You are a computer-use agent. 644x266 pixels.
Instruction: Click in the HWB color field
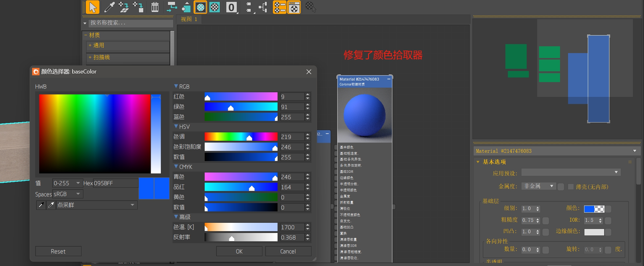click(95, 134)
